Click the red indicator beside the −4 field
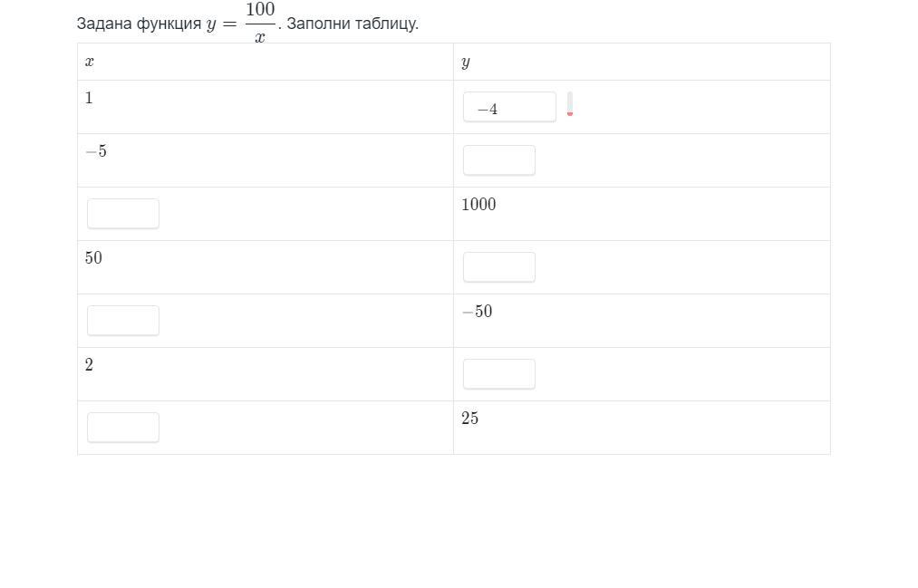Viewport: 918px width, 588px height. (x=570, y=105)
